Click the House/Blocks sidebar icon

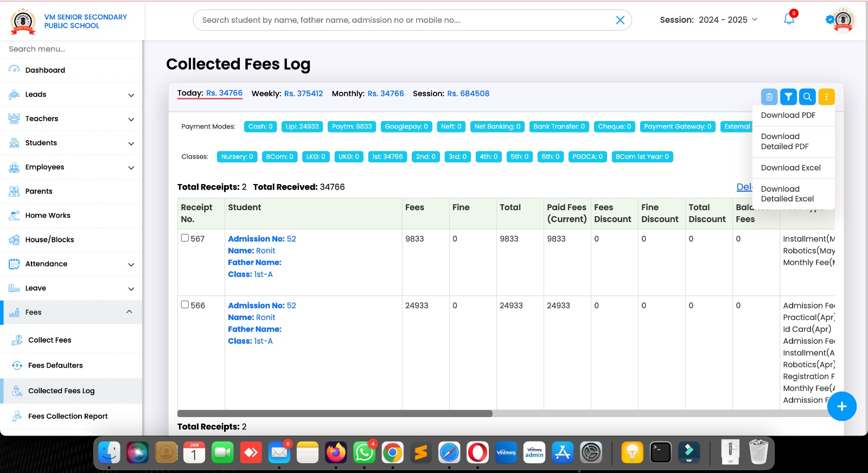pos(14,239)
